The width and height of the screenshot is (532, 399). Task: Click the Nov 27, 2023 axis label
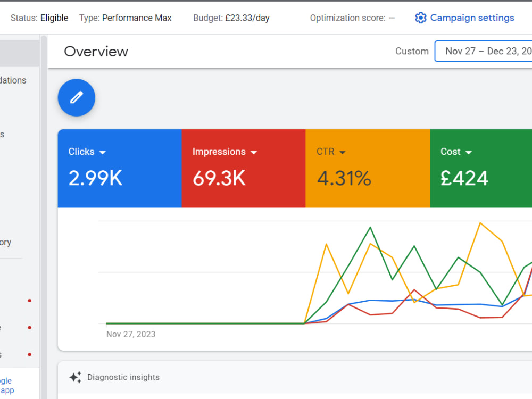click(131, 334)
